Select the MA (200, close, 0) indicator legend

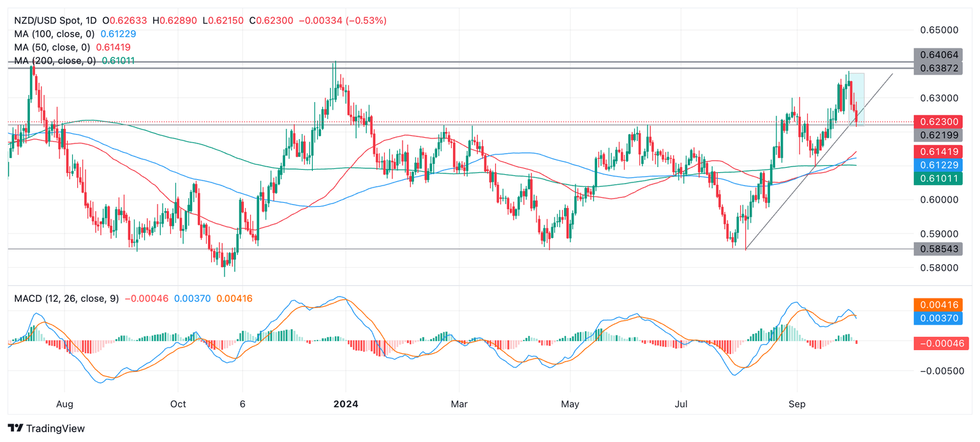click(x=54, y=61)
